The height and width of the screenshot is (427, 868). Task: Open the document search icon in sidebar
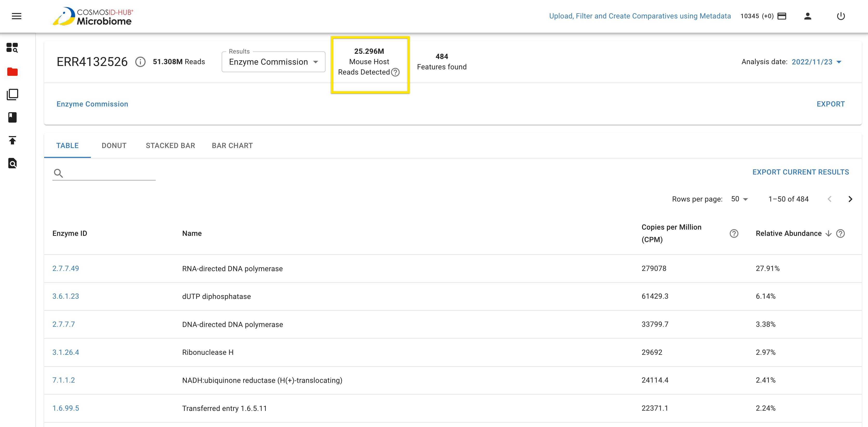point(12,163)
